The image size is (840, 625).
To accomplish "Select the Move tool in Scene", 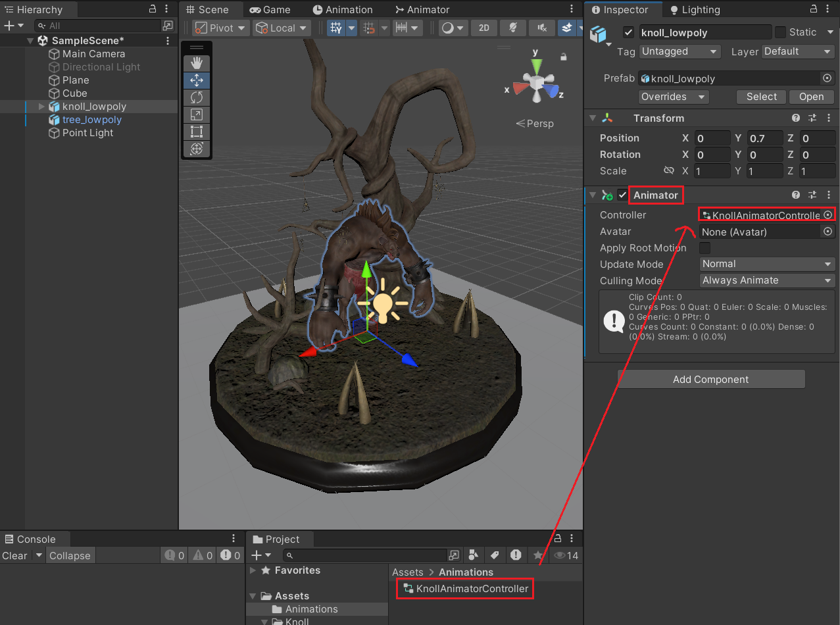I will click(x=196, y=80).
